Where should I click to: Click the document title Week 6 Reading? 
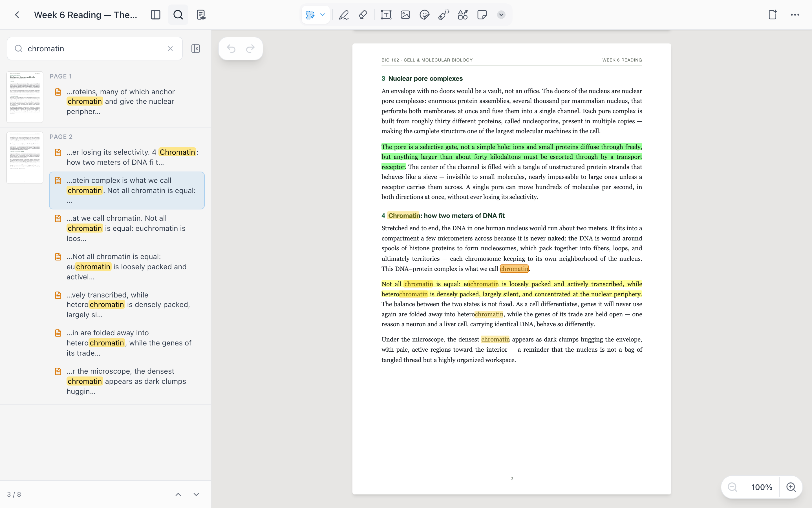click(85, 15)
